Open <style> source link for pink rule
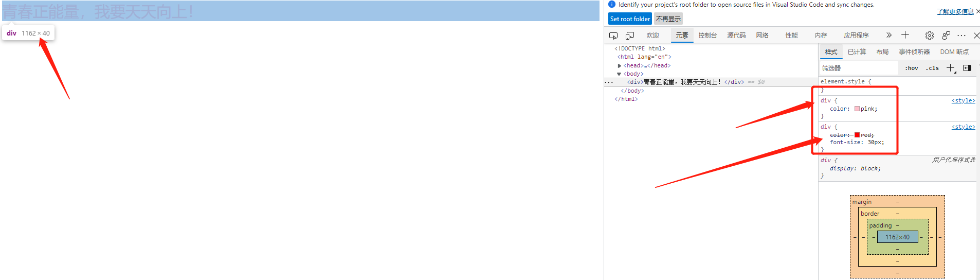The width and height of the screenshot is (980, 280). (963, 101)
